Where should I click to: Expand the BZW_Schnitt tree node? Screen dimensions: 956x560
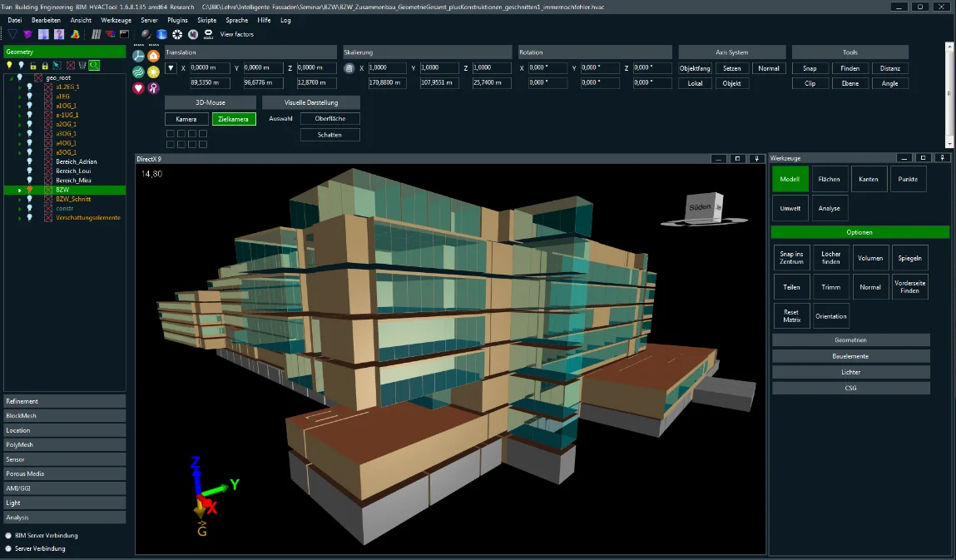point(19,200)
